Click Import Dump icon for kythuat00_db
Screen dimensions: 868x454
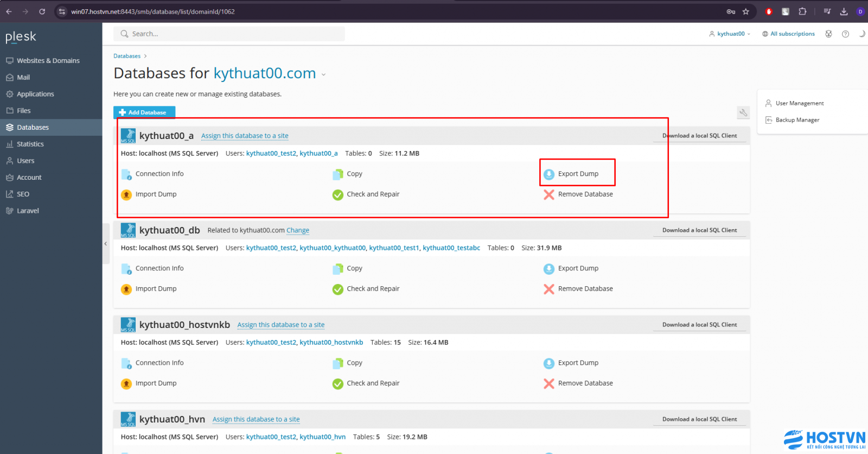tap(126, 289)
